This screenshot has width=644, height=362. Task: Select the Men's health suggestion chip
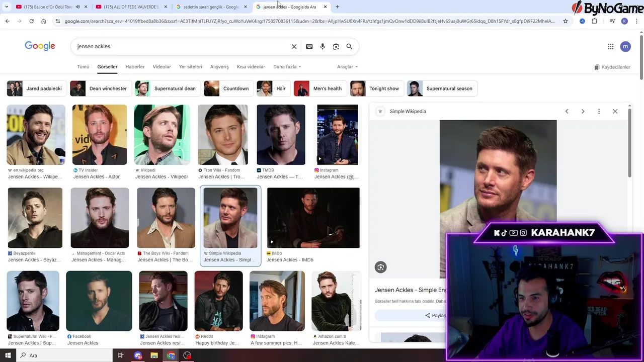[320, 88]
